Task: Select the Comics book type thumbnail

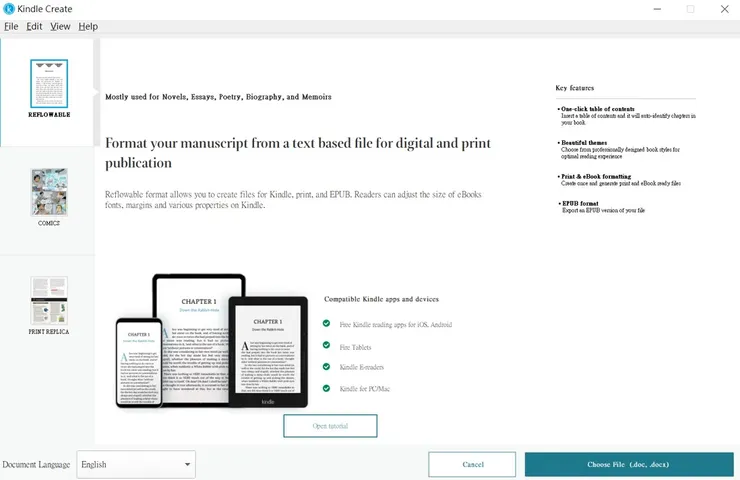Action: coord(49,192)
